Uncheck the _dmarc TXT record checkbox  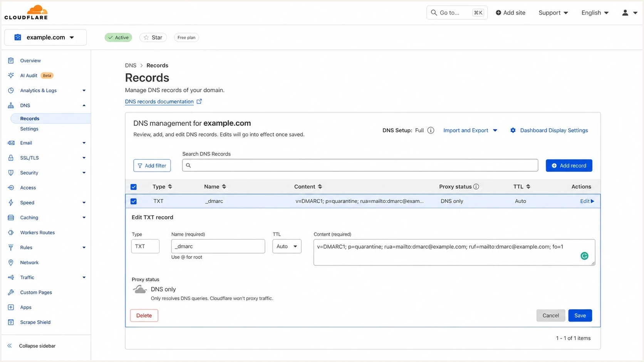pyautogui.click(x=134, y=201)
